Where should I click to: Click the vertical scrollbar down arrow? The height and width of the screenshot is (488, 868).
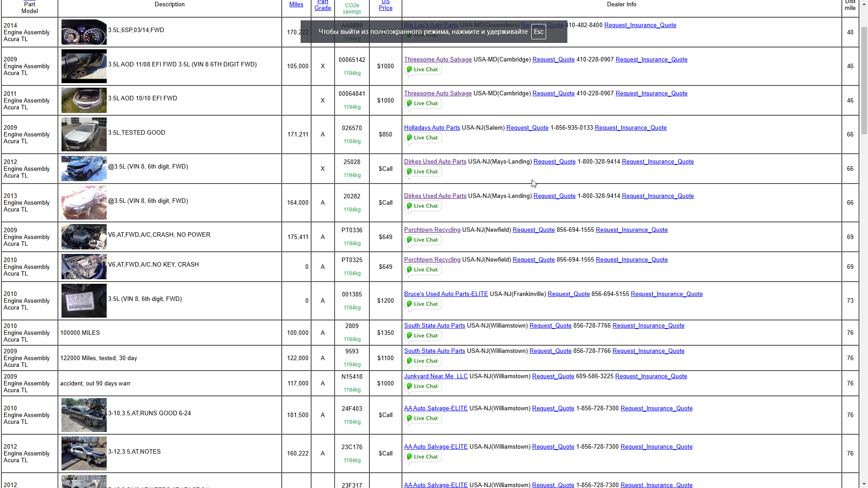point(863,484)
